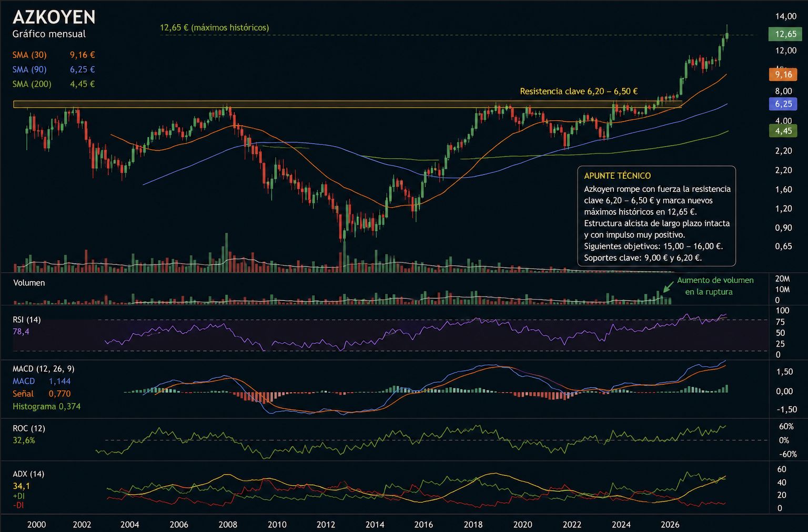Click the ROC (12) indicator label
This screenshot has width=808, height=532.
pyautogui.click(x=29, y=428)
